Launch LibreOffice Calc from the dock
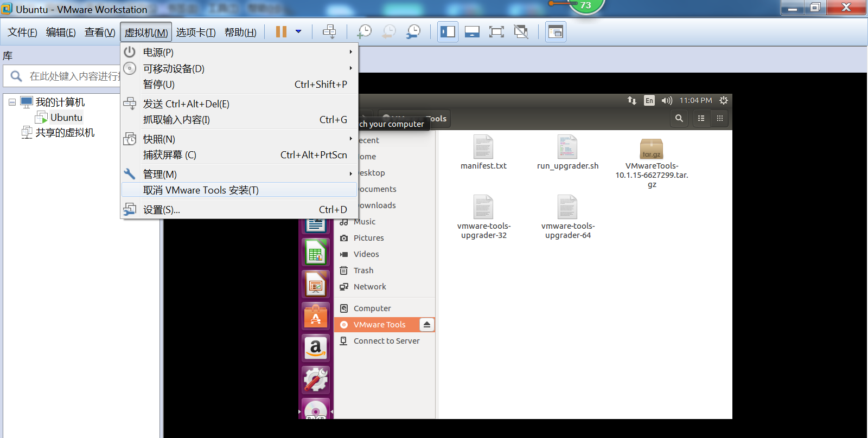The height and width of the screenshot is (438, 868). [x=316, y=252]
